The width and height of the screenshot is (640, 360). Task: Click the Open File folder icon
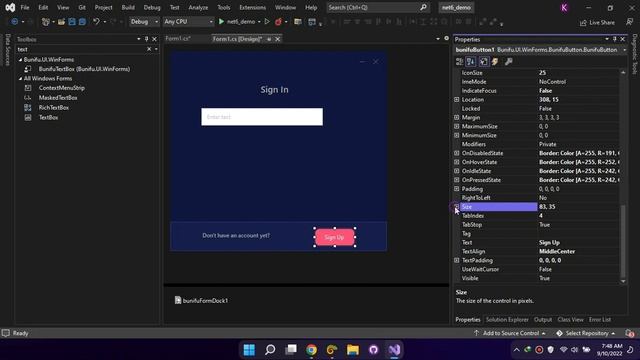pyautogui.click(x=61, y=22)
